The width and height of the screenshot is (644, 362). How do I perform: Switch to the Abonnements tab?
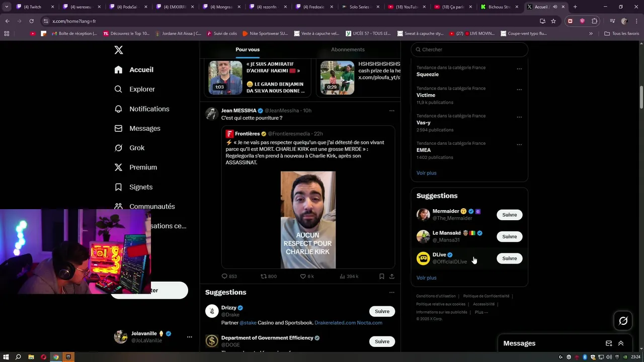[348, 49]
